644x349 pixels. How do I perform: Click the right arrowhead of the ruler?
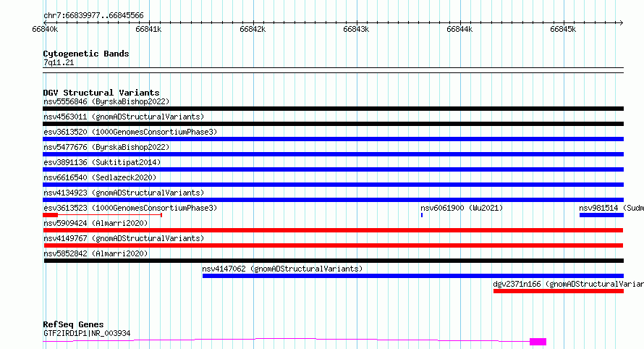point(622,22)
